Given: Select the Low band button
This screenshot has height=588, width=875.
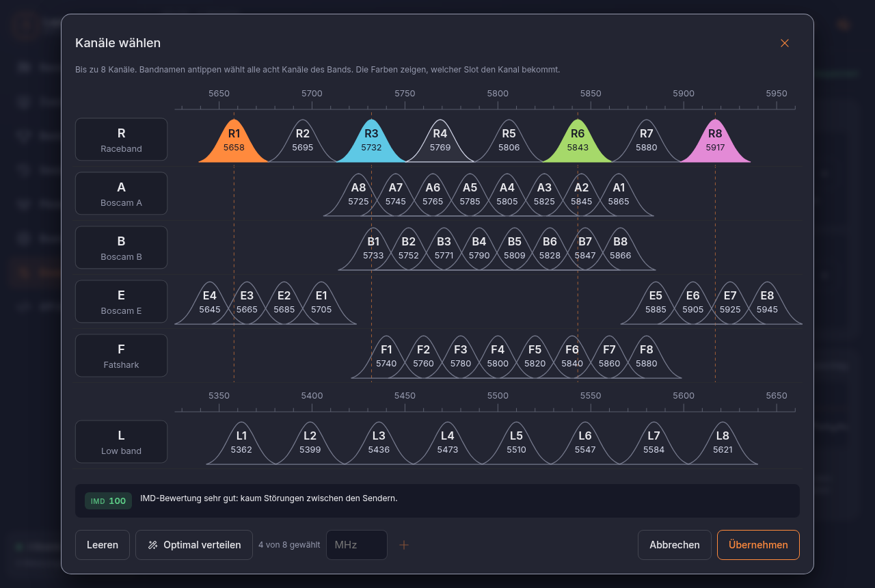Looking at the screenshot, I should pos(121,442).
